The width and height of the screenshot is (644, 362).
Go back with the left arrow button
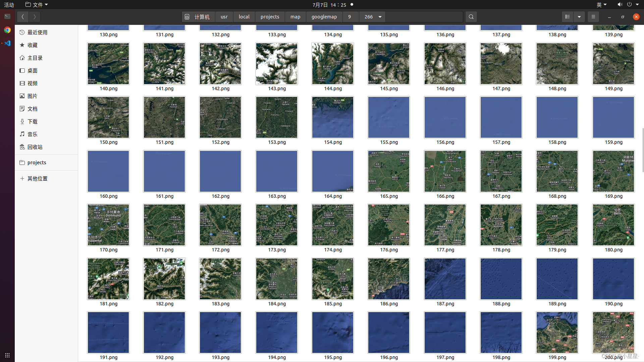(22, 17)
